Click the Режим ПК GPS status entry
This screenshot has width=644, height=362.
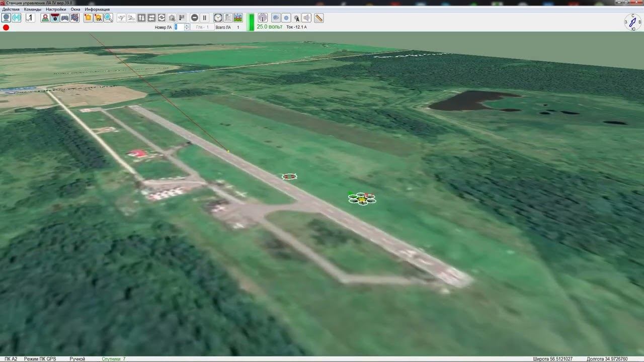(40, 359)
